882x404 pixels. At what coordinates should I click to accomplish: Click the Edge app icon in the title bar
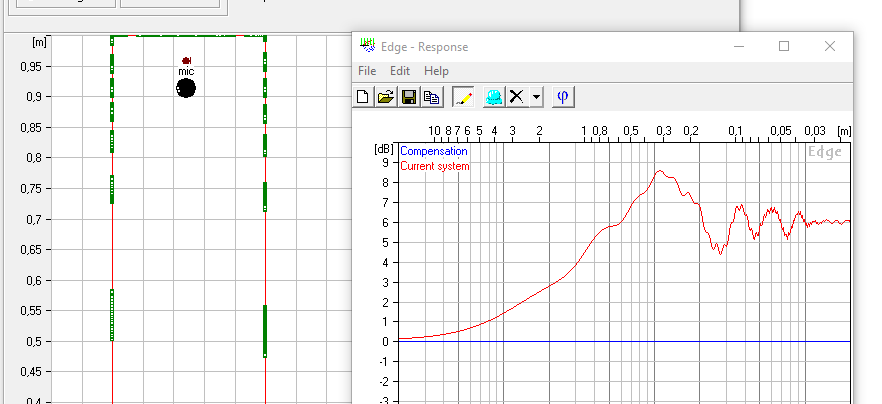[367, 46]
